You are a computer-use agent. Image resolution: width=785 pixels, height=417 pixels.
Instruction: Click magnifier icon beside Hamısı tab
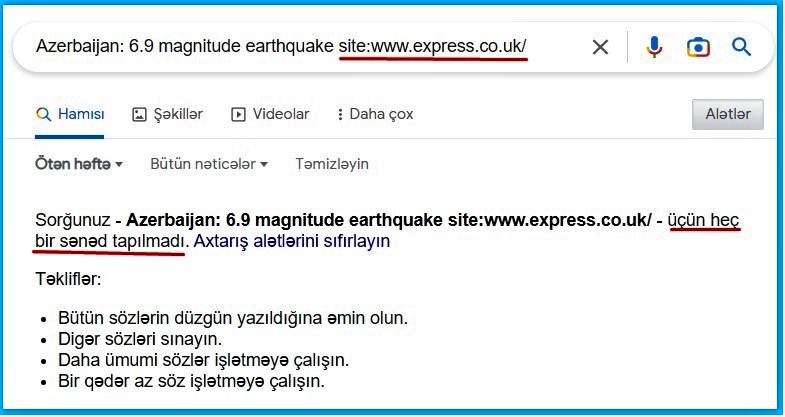[43, 114]
